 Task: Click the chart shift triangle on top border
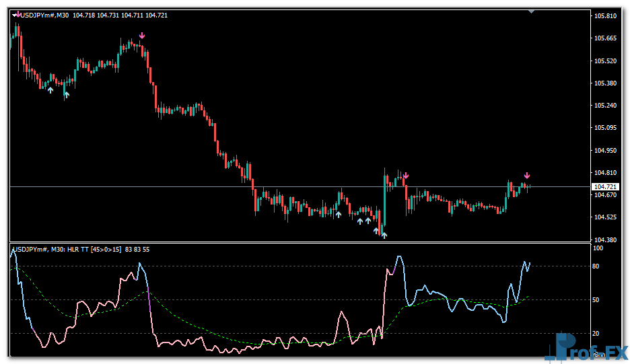(531, 11)
